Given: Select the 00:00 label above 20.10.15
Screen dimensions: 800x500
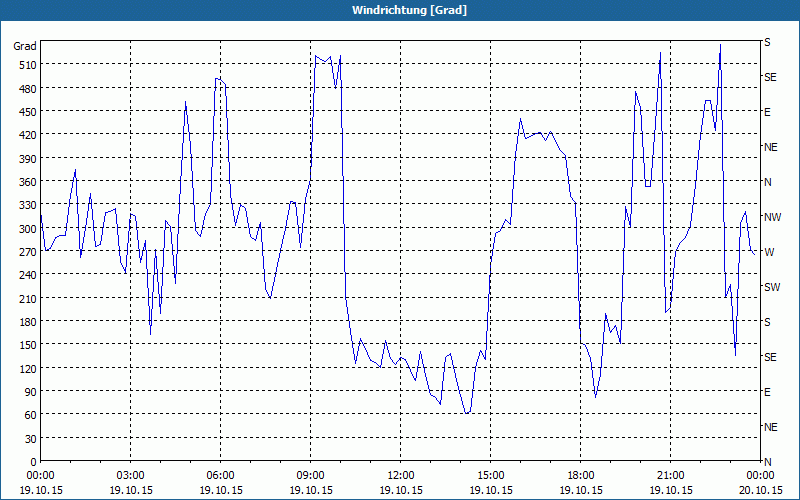Looking at the screenshot, I should pyautogui.click(x=760, y=476).
